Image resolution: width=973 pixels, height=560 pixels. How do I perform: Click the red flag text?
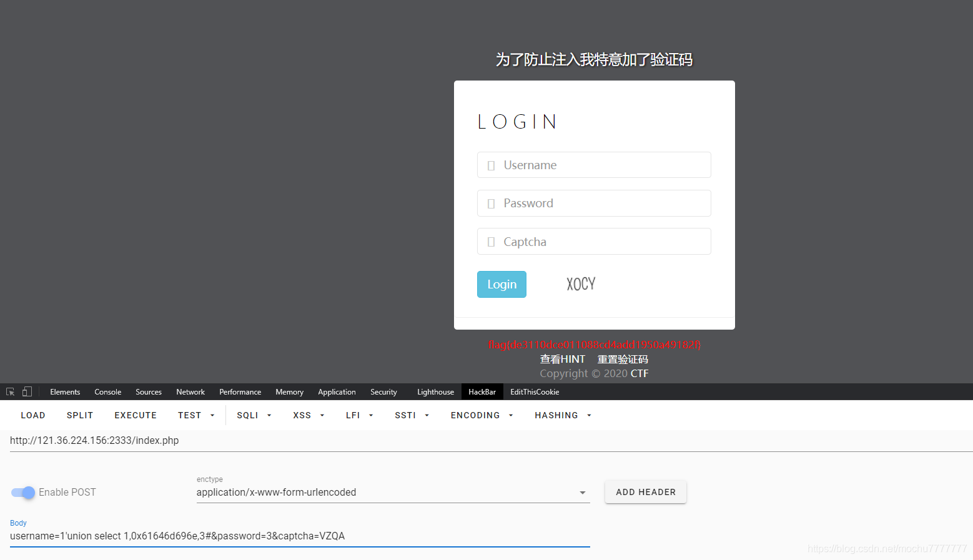[595, 345]
